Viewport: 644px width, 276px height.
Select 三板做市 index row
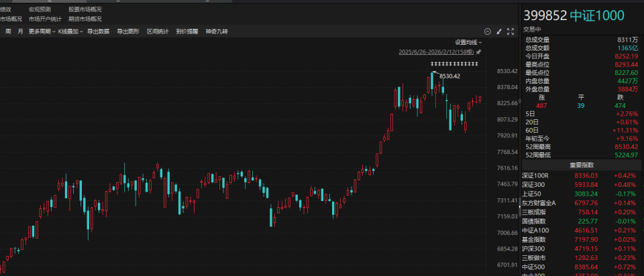tap(581, 257)
